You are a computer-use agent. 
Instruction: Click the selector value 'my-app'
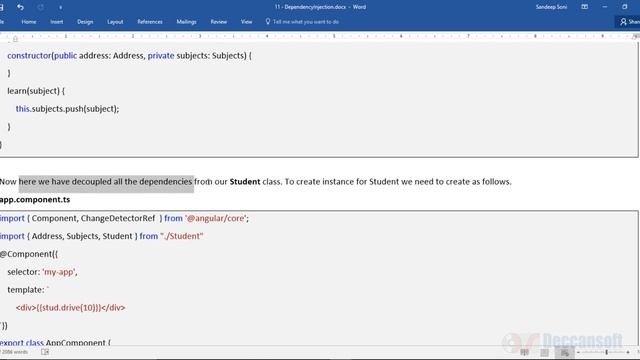(59, 272)
